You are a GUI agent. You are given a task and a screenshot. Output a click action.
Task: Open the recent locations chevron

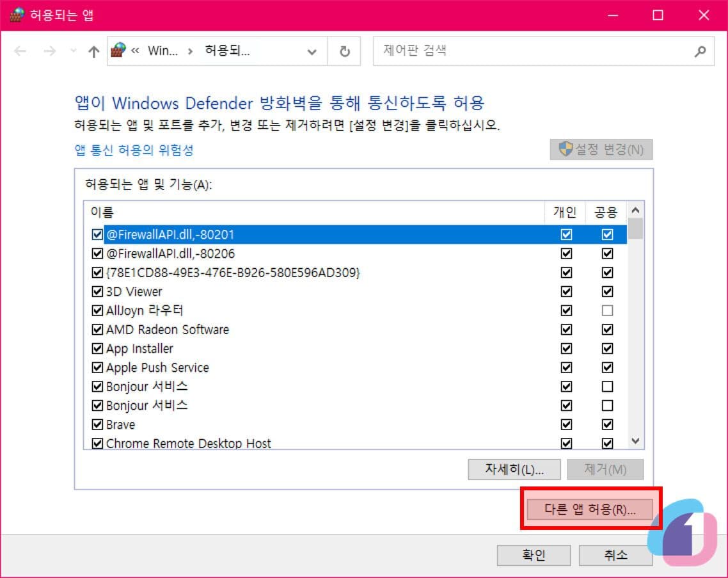point(73,50)
